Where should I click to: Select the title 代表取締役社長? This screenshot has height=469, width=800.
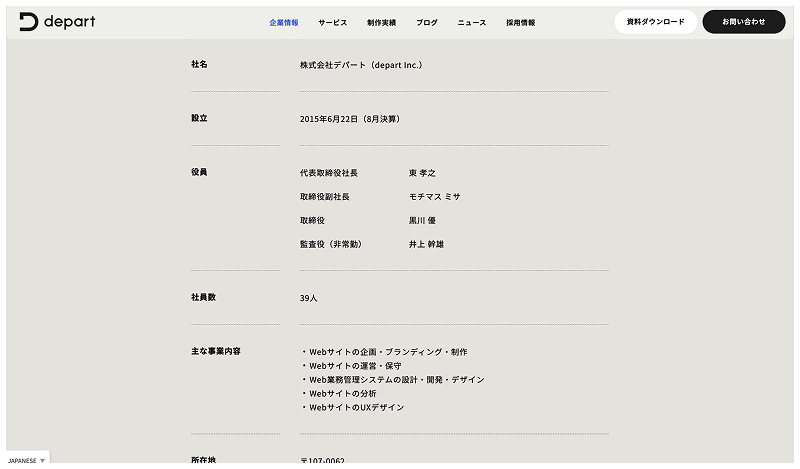329,173
